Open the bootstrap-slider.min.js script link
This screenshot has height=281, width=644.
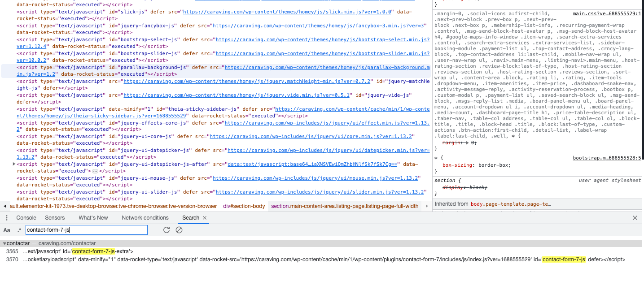[323, 53]
